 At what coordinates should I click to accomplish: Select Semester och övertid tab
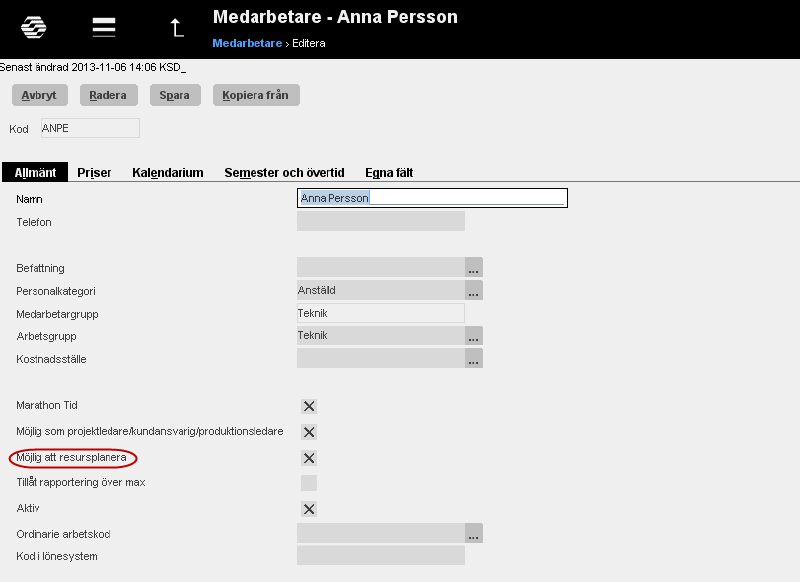(x=284, y=173)
